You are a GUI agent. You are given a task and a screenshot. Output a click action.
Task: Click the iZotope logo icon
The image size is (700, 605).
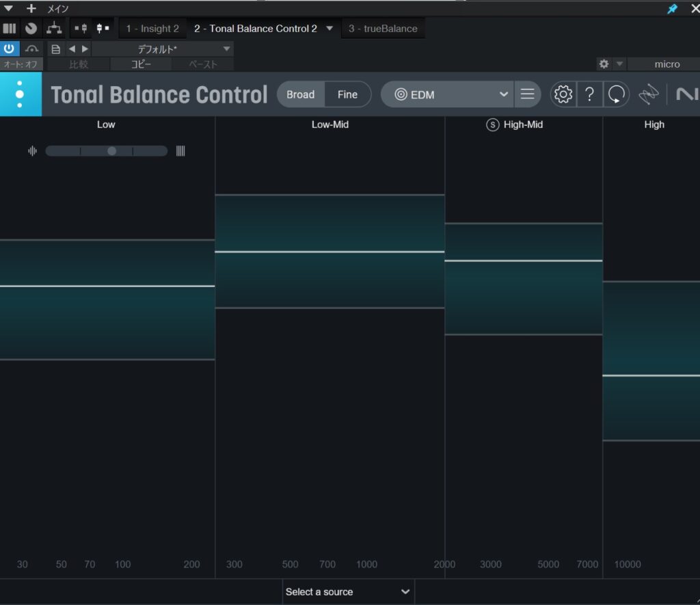click(x=648, y=94)
